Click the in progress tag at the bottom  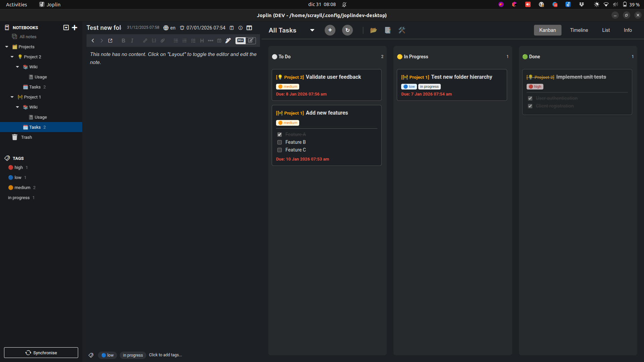(132, 355)
